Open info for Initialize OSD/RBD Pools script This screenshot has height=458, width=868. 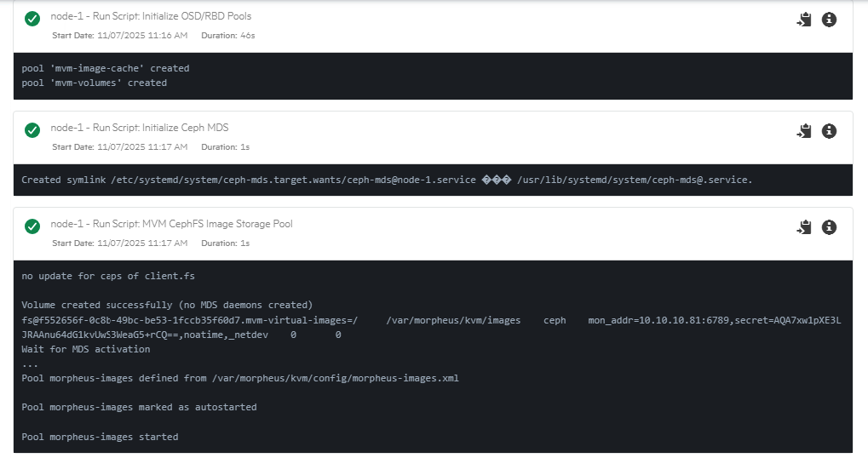pos(829,20)
